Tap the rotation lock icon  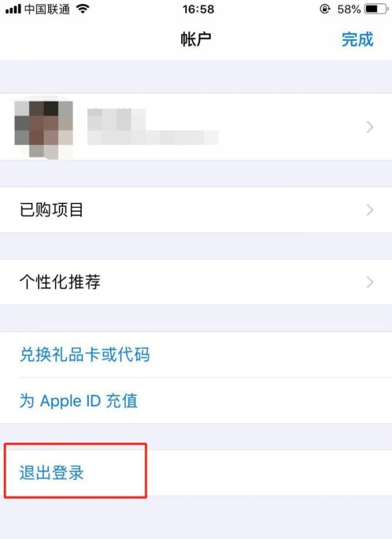[x=324, y=9]
